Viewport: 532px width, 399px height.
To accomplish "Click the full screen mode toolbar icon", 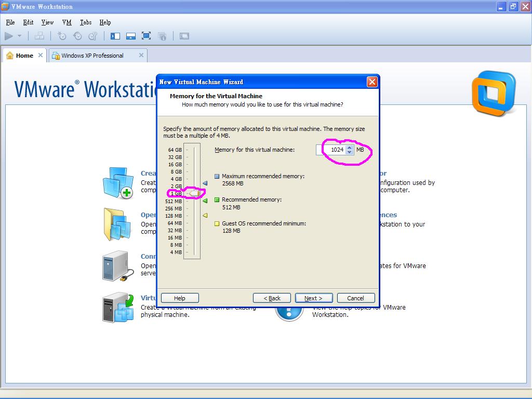I will [x=146, y=36].
